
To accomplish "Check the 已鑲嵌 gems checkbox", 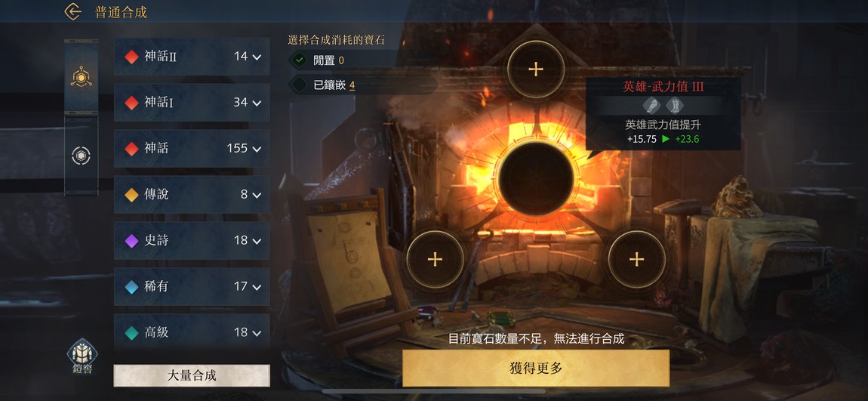I will point(300,85).
